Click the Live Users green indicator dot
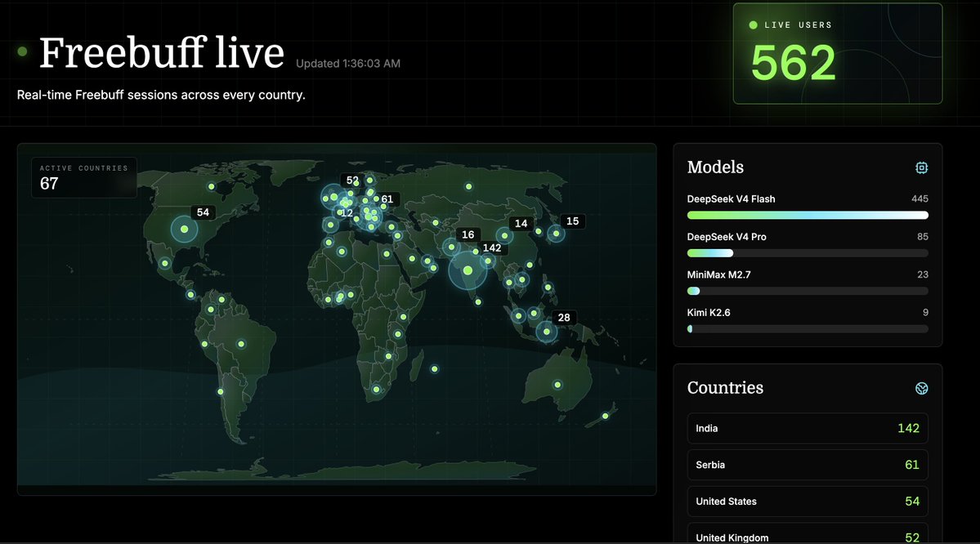Screen dimensions: 980x544 753,25
